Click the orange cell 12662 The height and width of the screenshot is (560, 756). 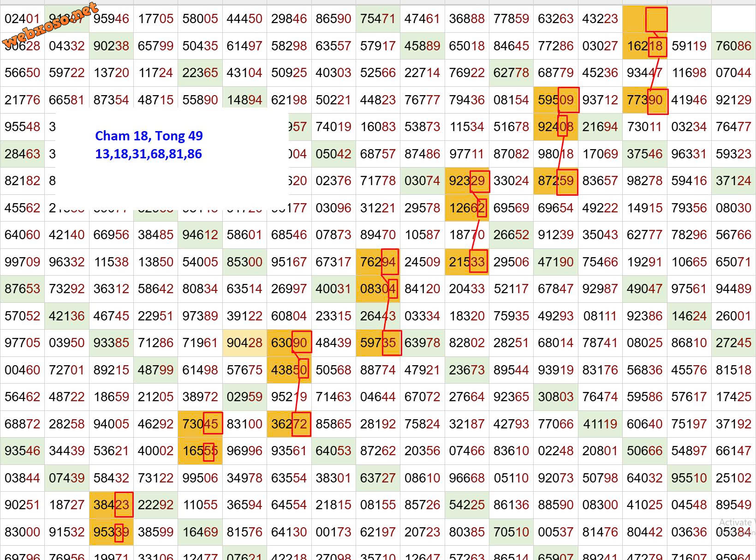[466, 208]
